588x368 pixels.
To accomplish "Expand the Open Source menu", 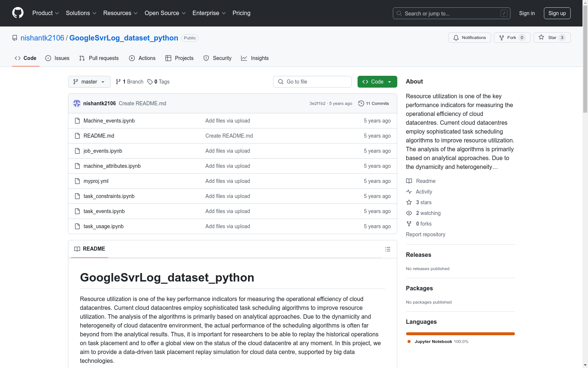I will 165,13.
